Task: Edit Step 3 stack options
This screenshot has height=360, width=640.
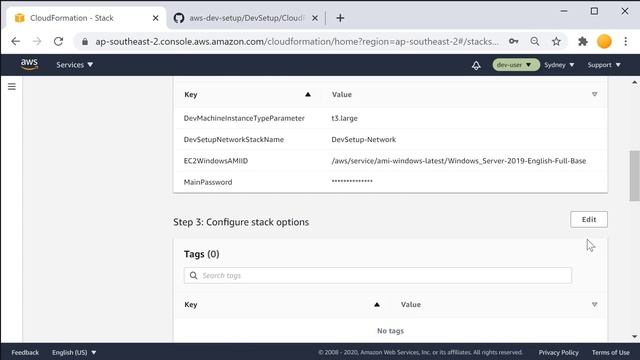Action: point(589,220)
